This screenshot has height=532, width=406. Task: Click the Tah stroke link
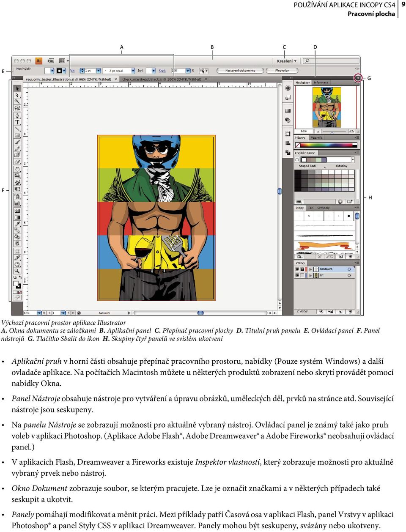(x=72, y=71)
